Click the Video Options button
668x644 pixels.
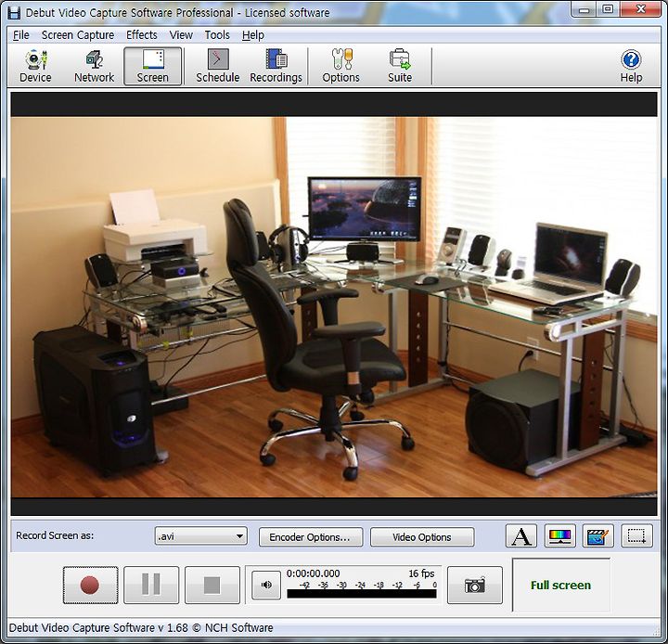pos(422,536)
